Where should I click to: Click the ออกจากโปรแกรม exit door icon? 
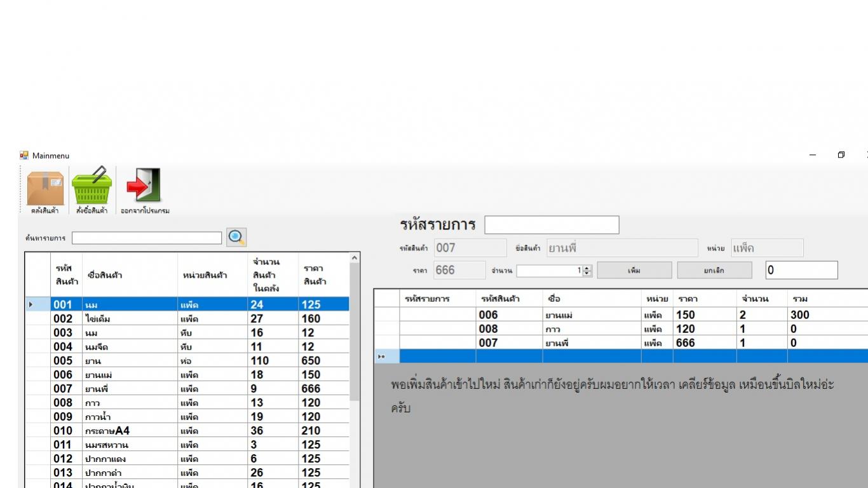(144, 189)
